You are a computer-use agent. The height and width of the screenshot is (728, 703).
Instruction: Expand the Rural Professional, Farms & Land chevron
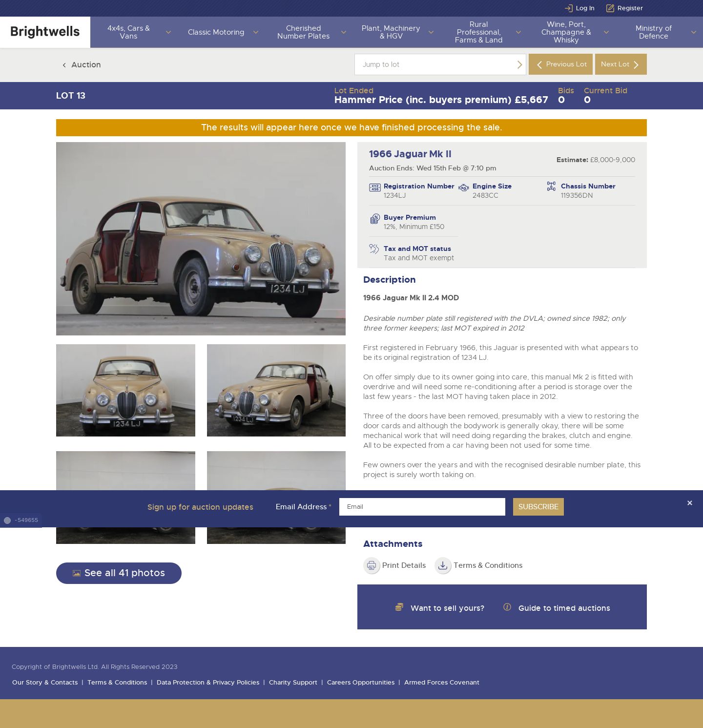click(518, 32)
